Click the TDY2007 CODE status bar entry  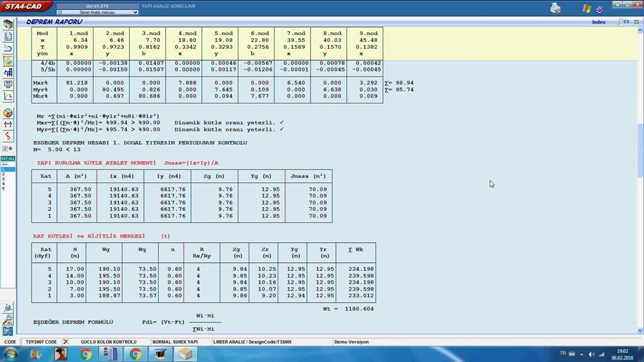(x=41, y=342)
